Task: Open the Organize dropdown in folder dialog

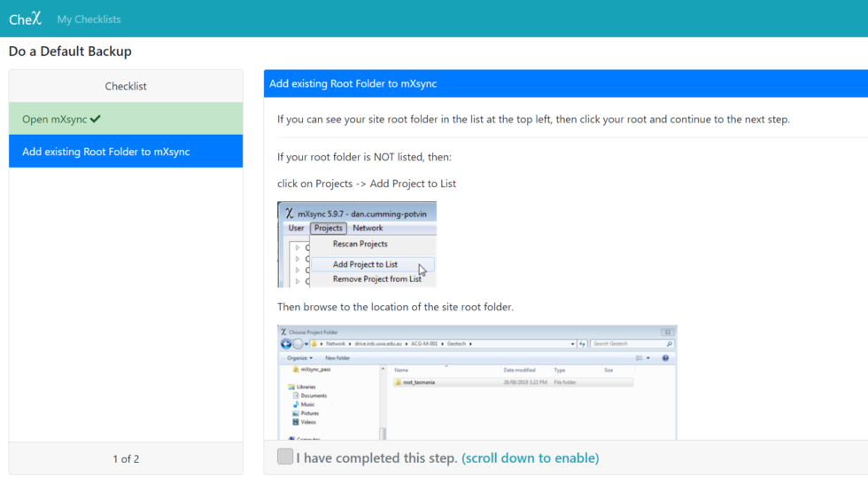Action: [x=299, y=357]
